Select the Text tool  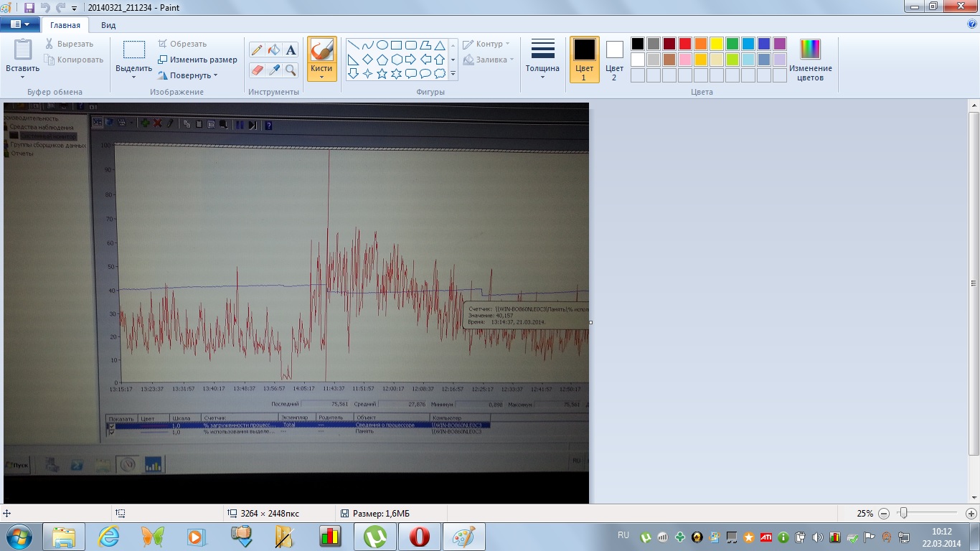(x=291, y=50)
